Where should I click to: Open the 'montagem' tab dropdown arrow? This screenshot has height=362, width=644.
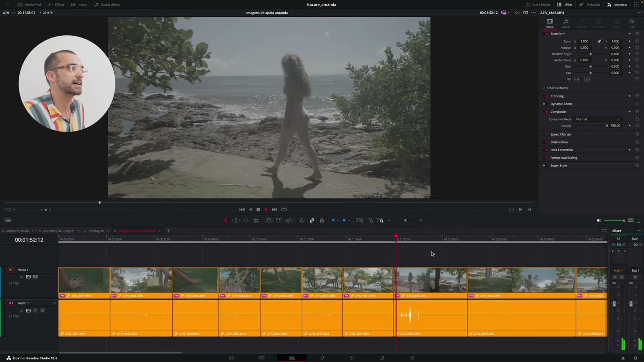(108, 231)
